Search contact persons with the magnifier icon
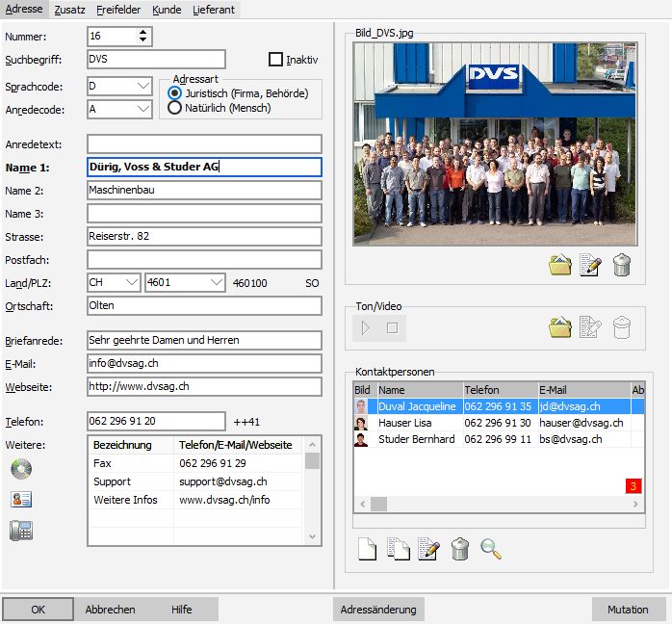 tap(491, 549)
